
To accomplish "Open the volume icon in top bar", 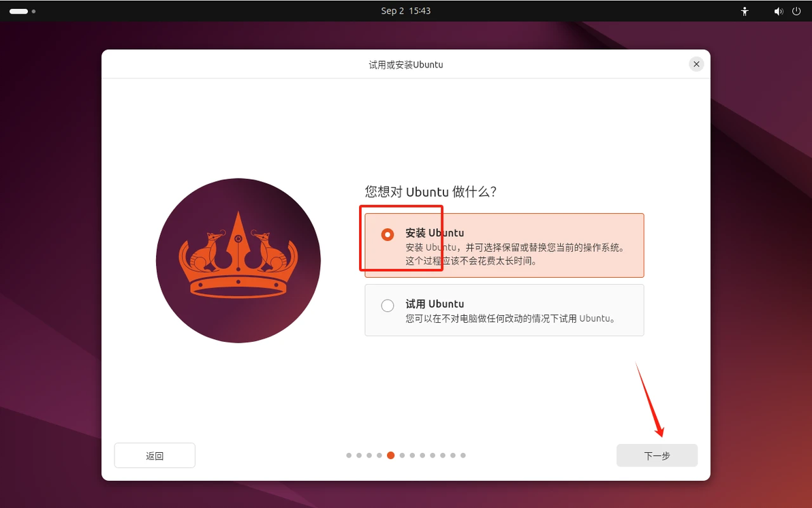I will pyautogui.click(x=779, y=11).
